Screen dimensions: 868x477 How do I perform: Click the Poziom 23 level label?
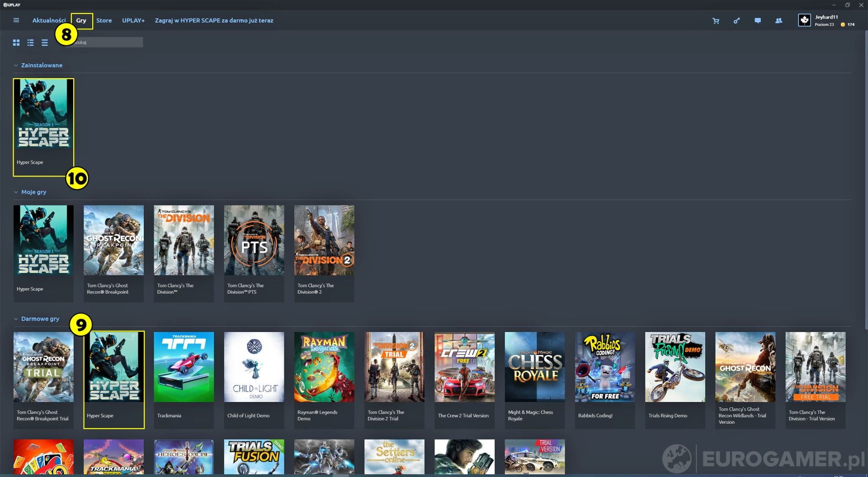point(824,24)
